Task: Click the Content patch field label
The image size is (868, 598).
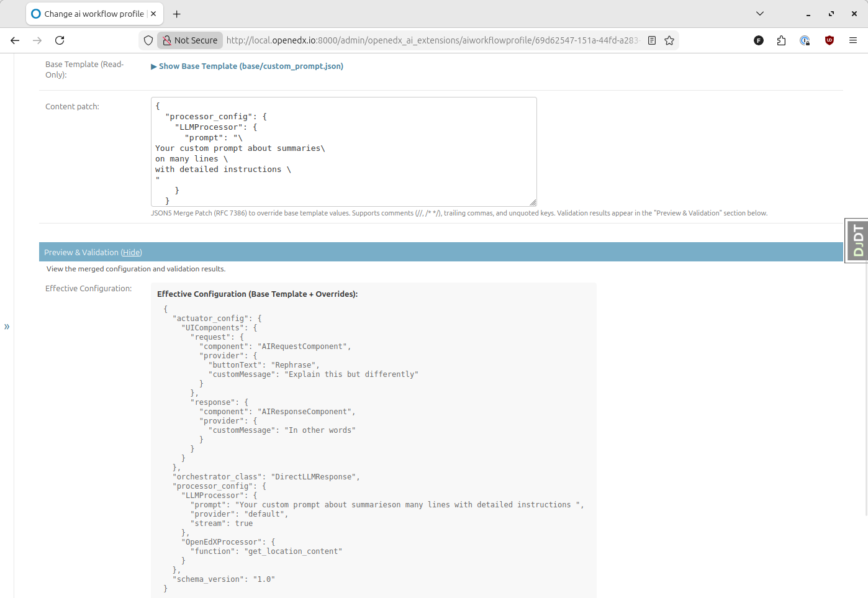Action: 72,107
